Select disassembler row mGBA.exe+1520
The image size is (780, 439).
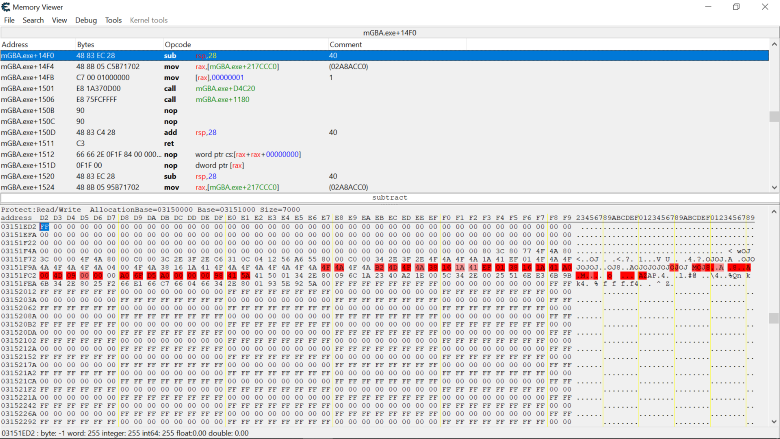pos(385,176)
